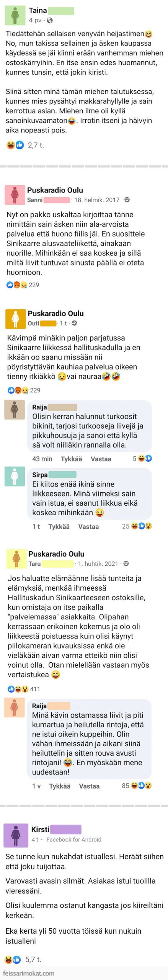The width and height of the screenshot is (168, 980).
Task: Click Taina's green profile avatar
Action: click(x=15, y=15)
